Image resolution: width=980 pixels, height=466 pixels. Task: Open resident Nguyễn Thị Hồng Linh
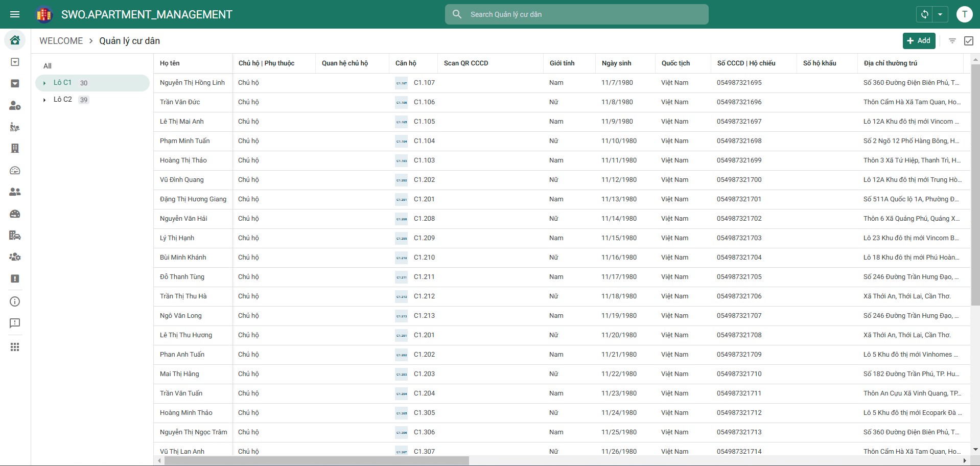(192, 83)
